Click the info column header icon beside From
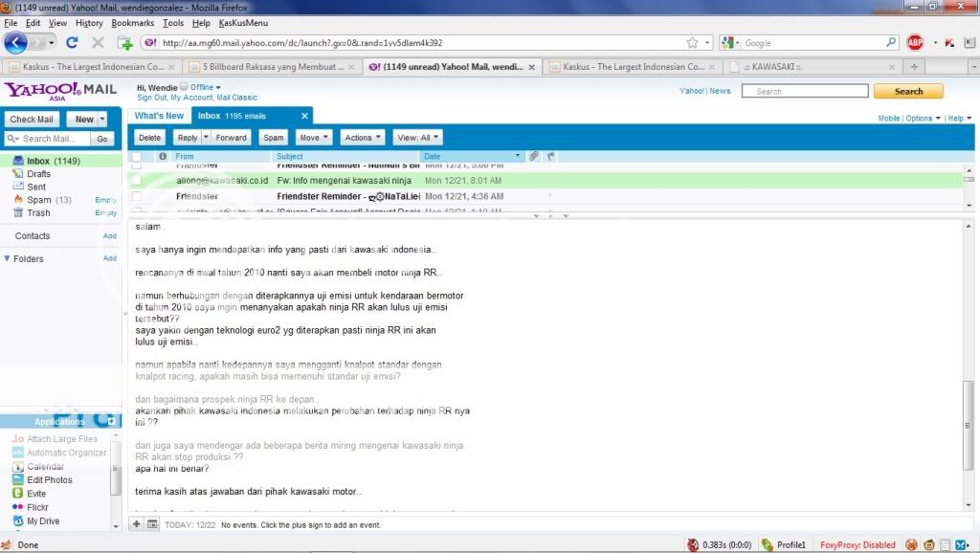 click(163, 156)
